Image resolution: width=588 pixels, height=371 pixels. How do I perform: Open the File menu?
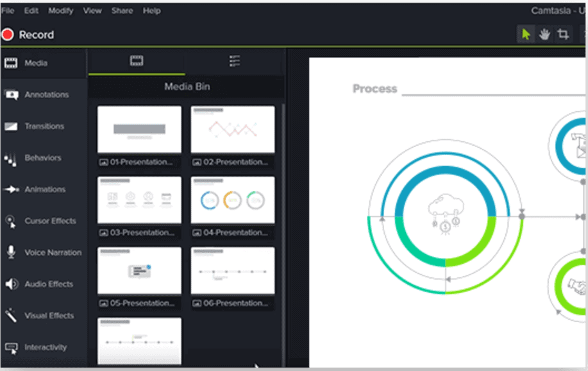pyautogui.click(x=8, y=11)
